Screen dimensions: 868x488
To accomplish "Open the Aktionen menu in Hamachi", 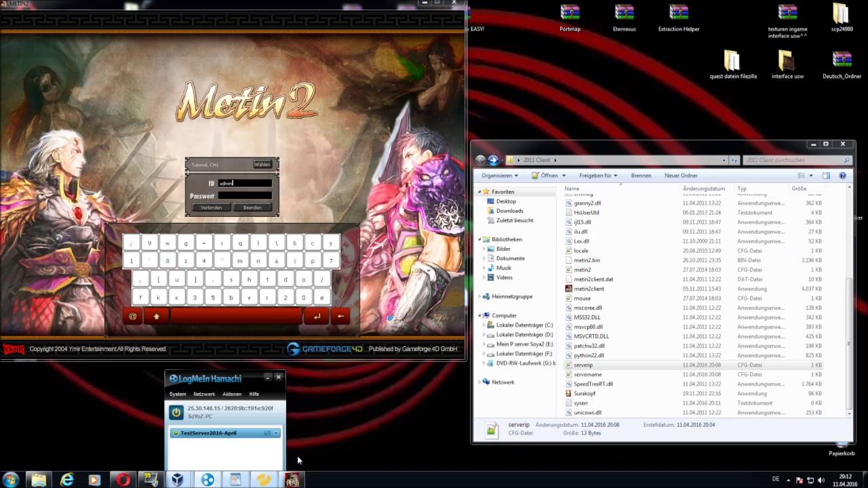I will click(232, 394).
